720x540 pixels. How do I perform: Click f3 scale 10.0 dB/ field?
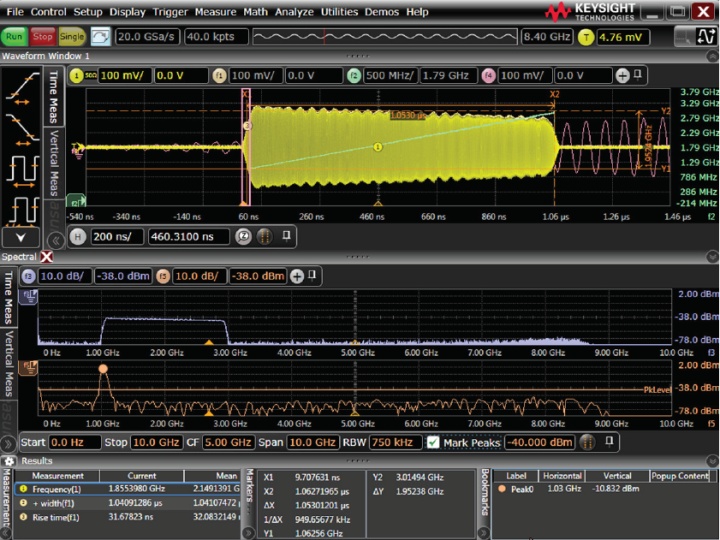(x=64, y=276)
